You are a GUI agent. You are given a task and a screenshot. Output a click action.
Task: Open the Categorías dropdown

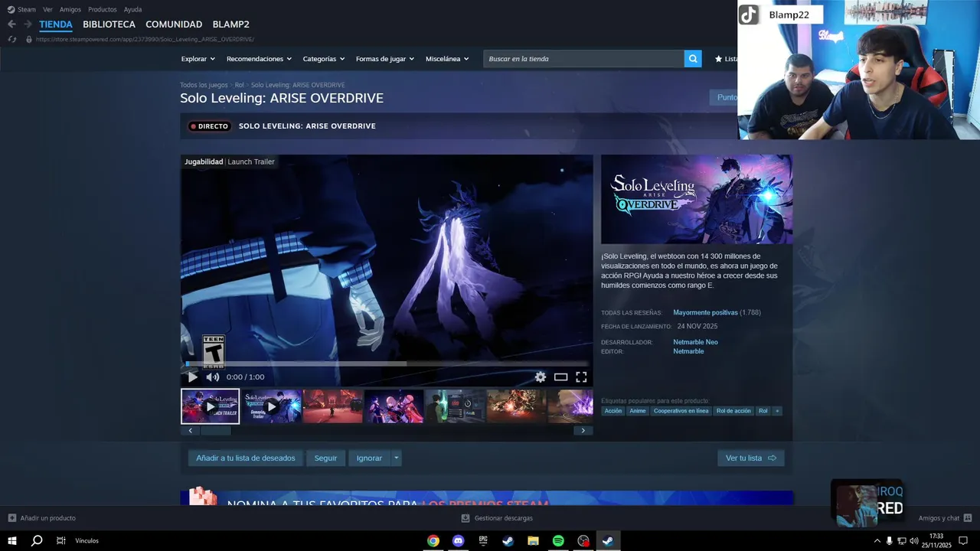(x=323, y=59)
